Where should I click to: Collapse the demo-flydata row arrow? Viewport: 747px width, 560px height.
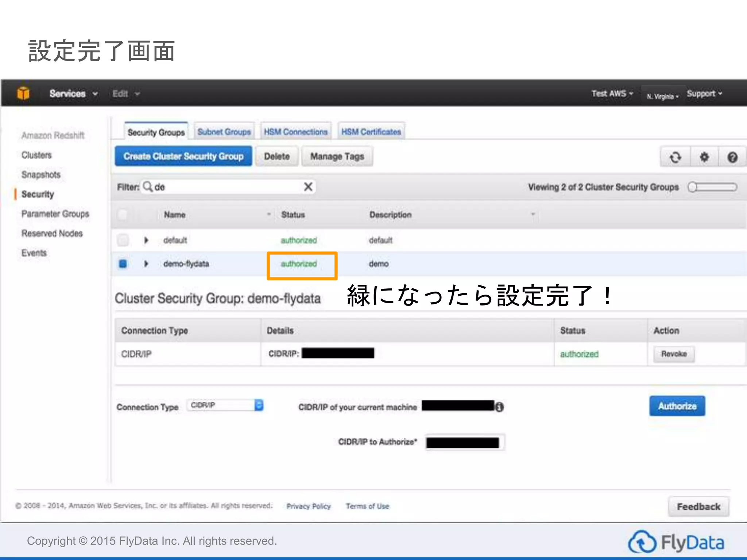(146, 263)
